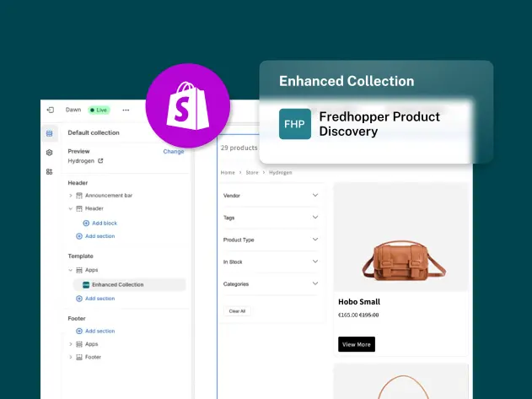Click the €165.00 sale price
Screen dimensions: 532x399
pyautogui.click(x=347, y=315)
